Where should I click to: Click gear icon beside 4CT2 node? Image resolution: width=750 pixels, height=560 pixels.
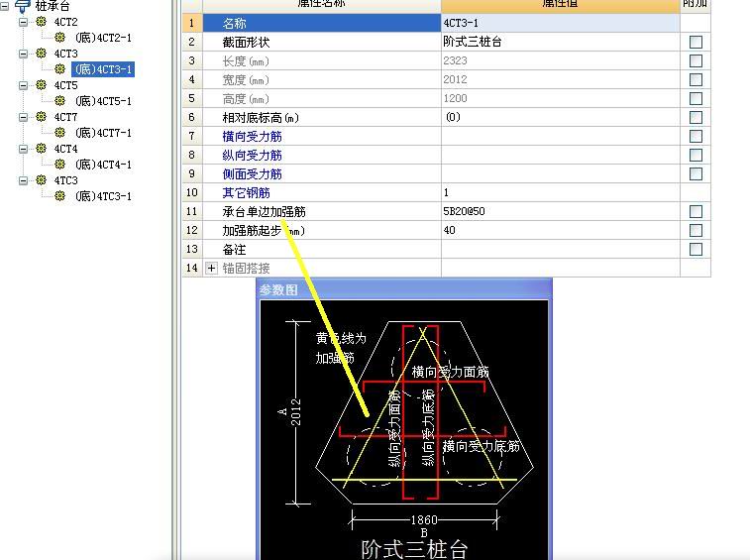coord(42,22)
